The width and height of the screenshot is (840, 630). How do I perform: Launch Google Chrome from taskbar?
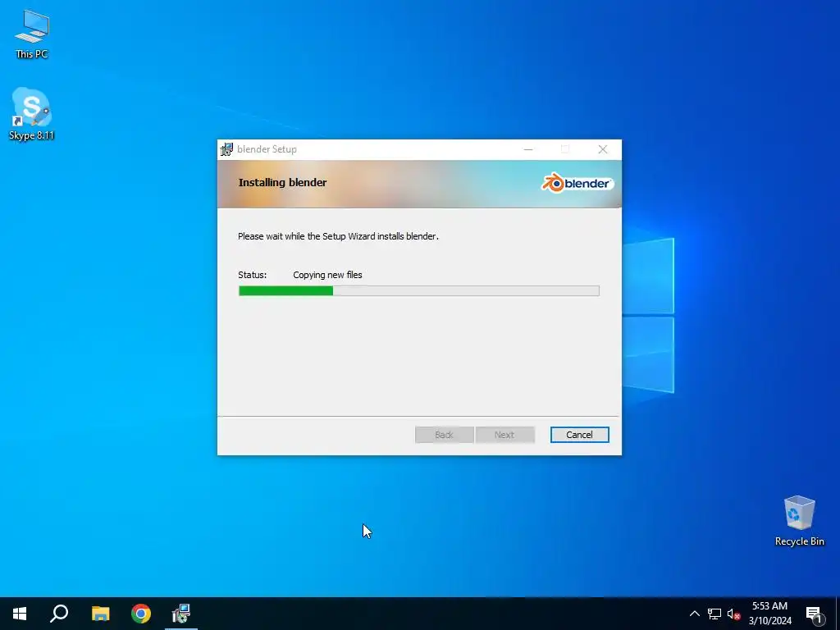point(141,614)
